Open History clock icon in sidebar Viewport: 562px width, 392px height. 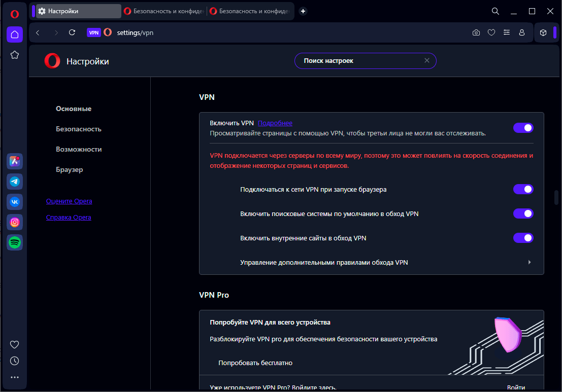pos(14,361)
